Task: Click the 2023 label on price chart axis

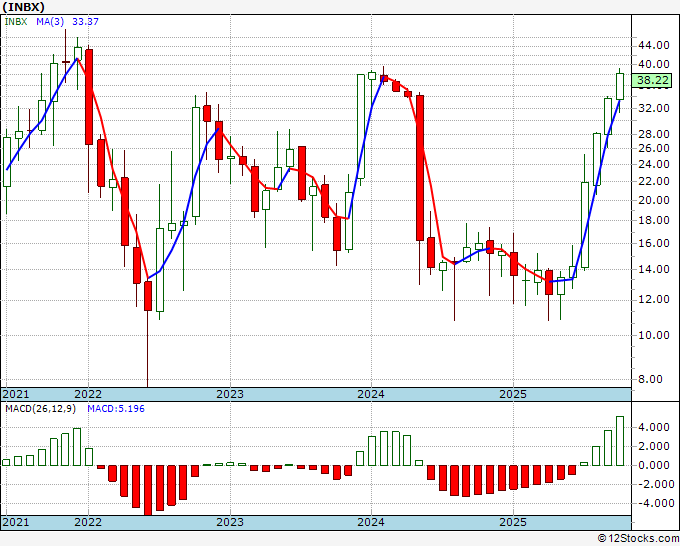Action: (230, 394)
